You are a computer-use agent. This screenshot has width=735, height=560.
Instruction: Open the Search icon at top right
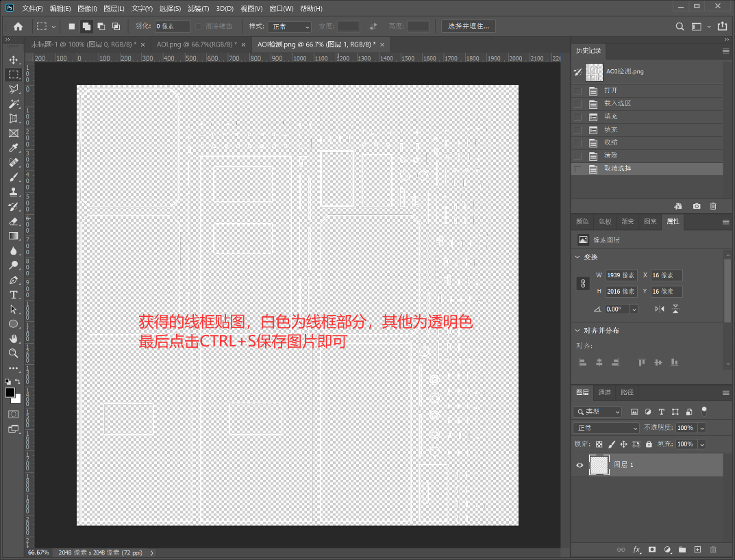click(x=680, y=27)
